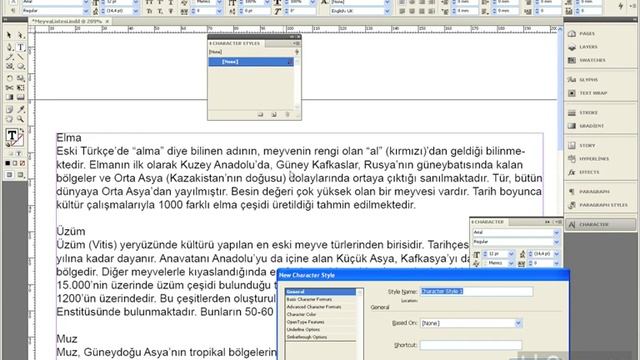Select the Scissors tool
640x360 pixels.
click(9, 87)
